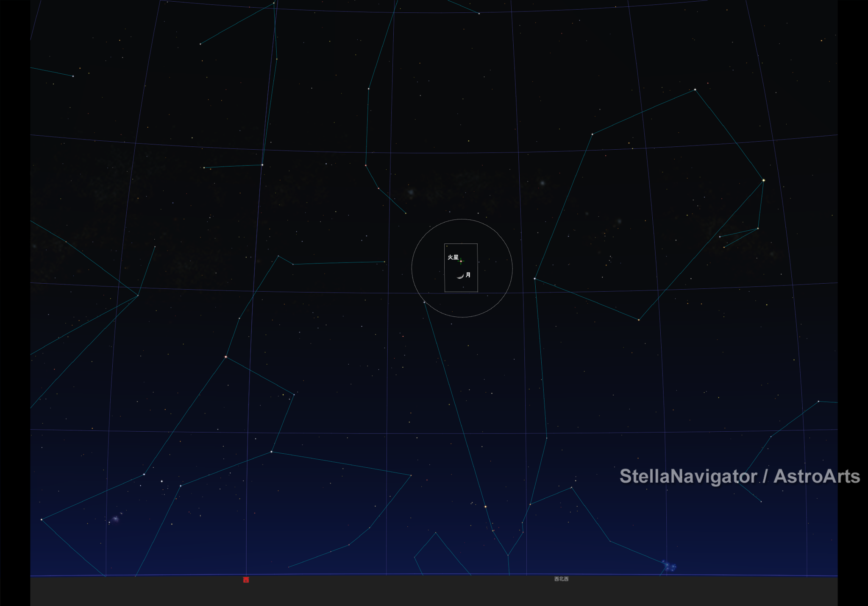Click the faint nebula patch above the circle's right side

coord(542,183)
